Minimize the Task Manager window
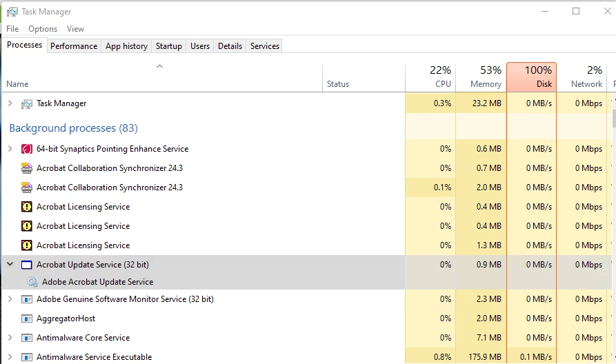616x364 pixels. click(545, 11)
